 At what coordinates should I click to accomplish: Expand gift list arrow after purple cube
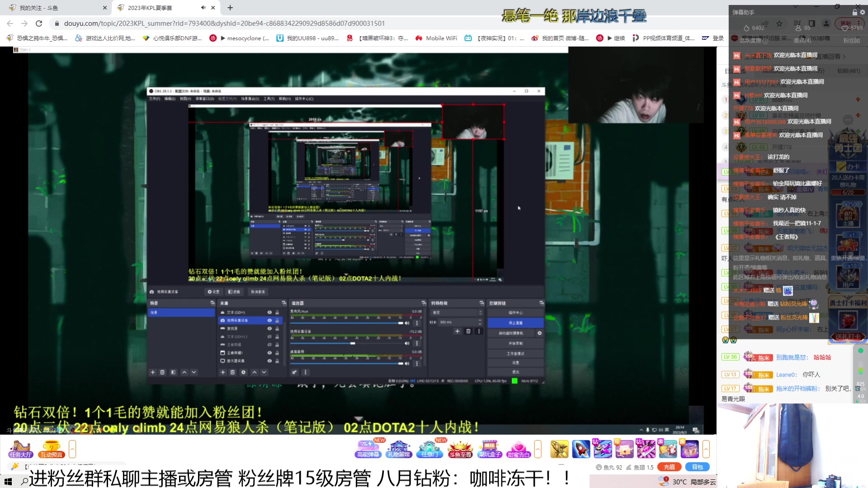point(706,449)
